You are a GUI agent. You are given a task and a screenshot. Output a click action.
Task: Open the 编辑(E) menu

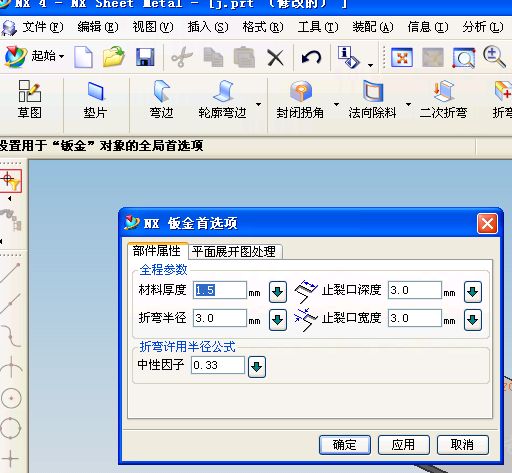(x=98, y=27)
